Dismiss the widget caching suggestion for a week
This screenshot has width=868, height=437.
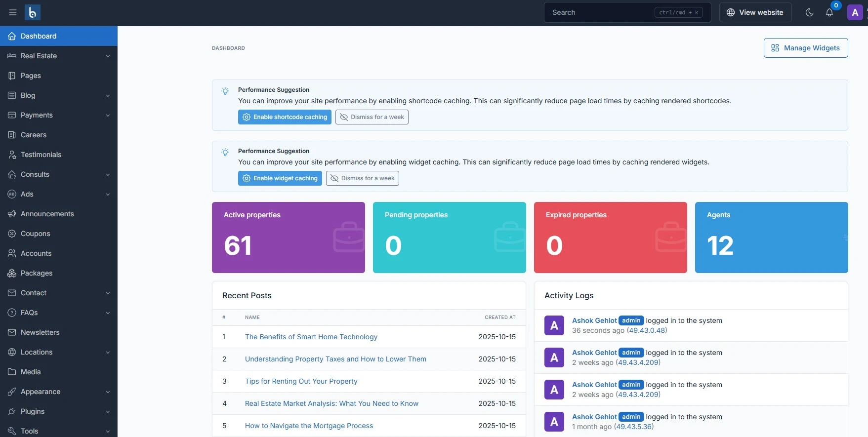[x=362, y=178]
